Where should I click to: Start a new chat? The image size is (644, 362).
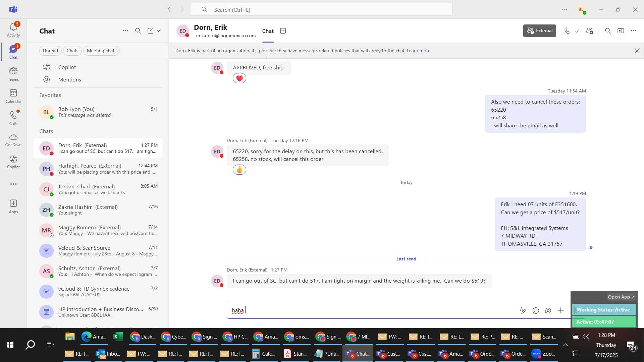click(151, 31)
